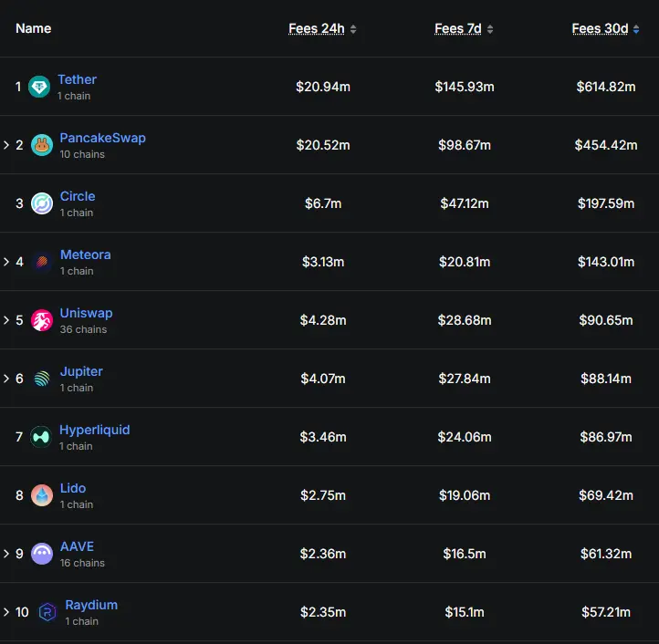
Task: Click the Tether logo icon
Action: 39,87
